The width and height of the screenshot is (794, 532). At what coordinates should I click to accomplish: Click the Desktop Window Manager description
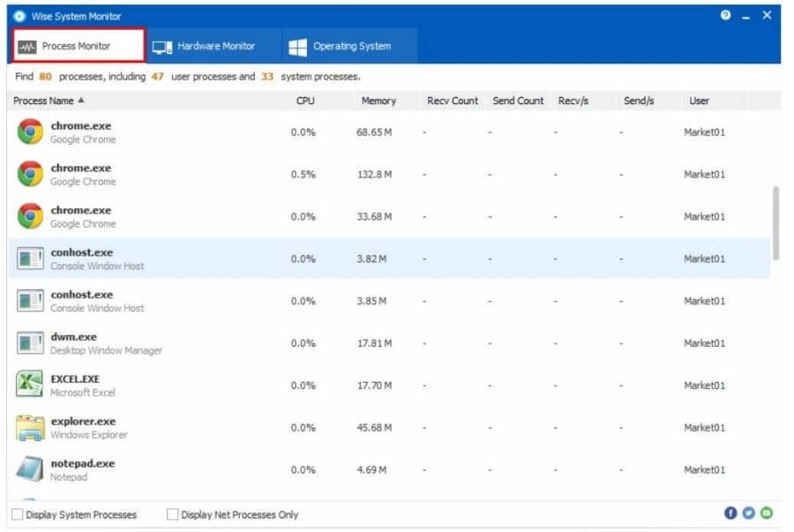click(x=107, y=350)
